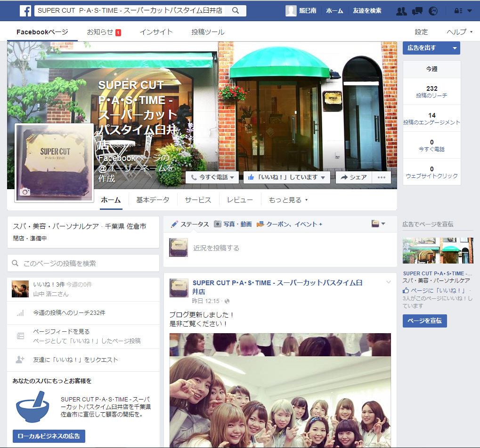Click the シェア button

pos(354,177)
